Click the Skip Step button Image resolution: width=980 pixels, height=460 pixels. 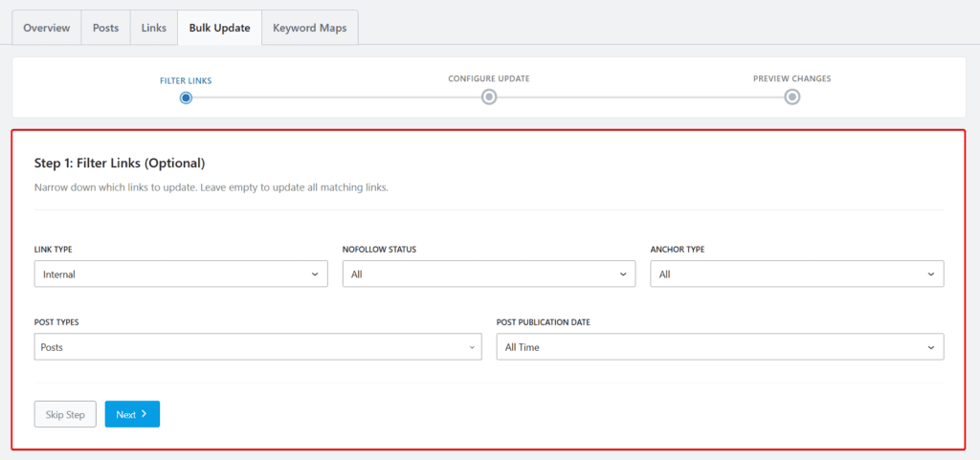tap(65, 414)
